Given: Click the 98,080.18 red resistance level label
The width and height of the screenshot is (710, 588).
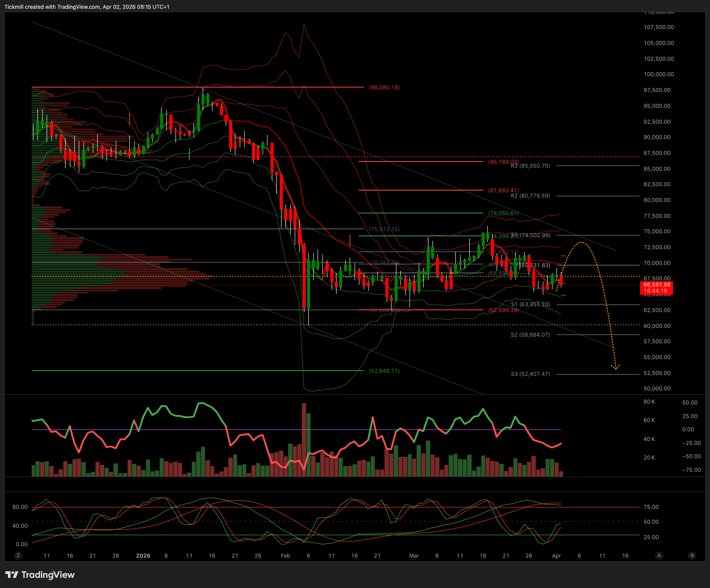Looking at the screenshot, I should [384, 88].
